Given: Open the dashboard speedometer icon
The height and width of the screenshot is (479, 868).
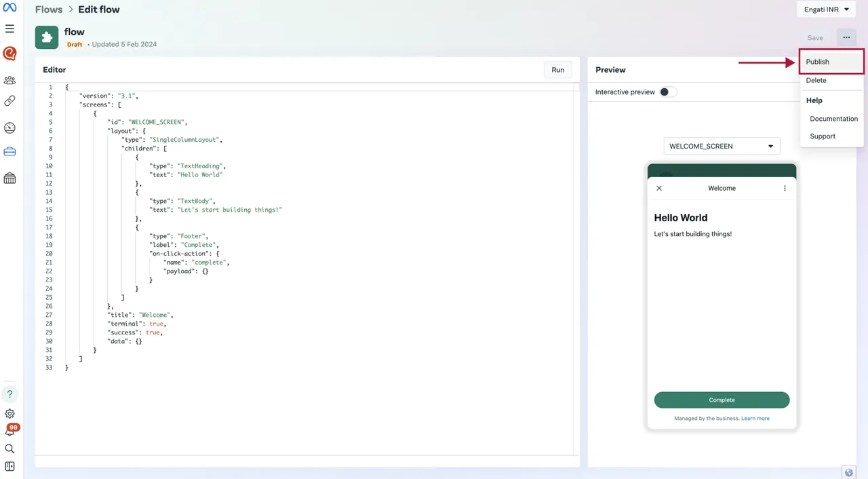Looking at the screenshot, I should coord(9,128).
